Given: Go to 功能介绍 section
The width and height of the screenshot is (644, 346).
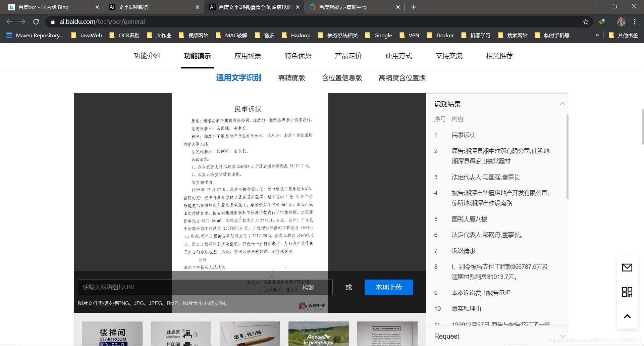Looking at the screenshot, I should [x=147, y=56].
